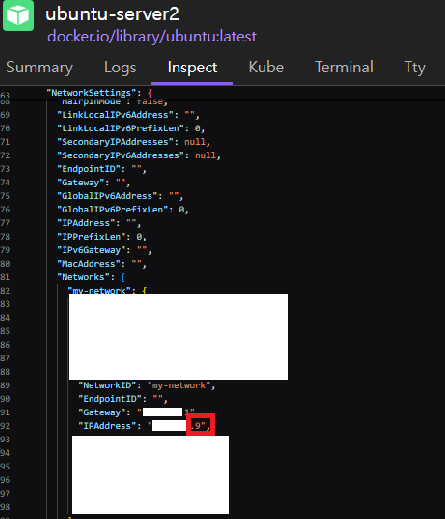Click the "Networks" key on line 81

click(x=84, y=277)
